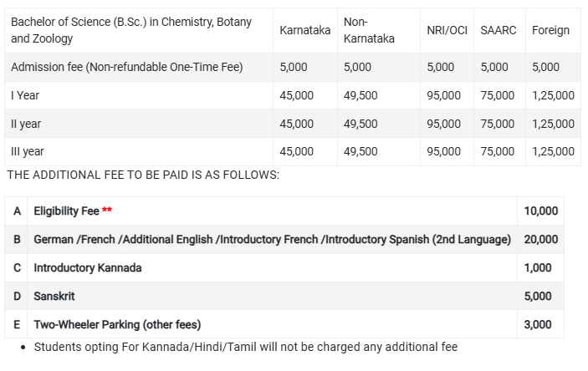The image size is (588, 371).
Task: Click the Kannada/Hindi/Tamil bullet note
Action: tap(246, 347)
